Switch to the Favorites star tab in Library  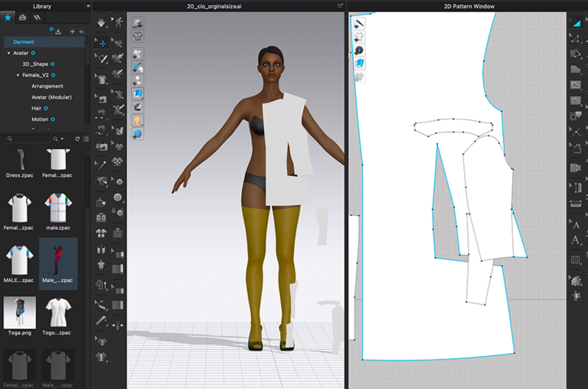pyautogui.click(x=9, y=18)
